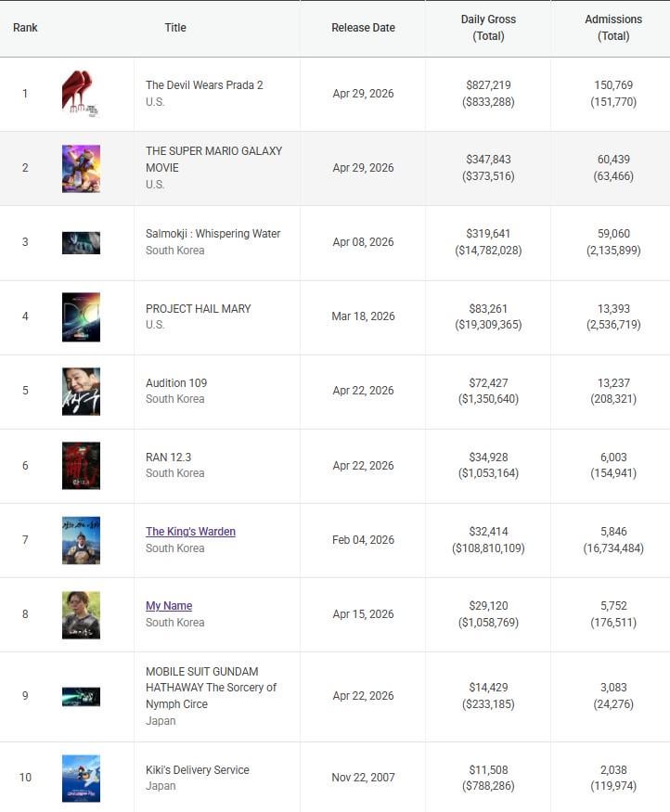Click the Rank column header
This screenshot has width=670, height=812.
tap(25, 28)
